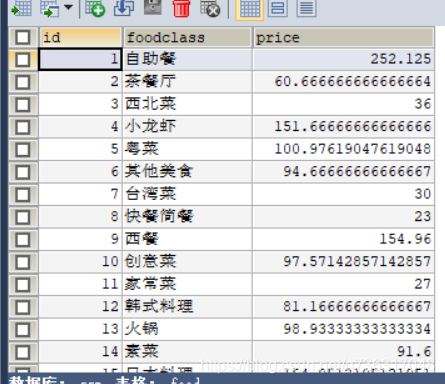Select the foodclass cell 韩式料理

[x=187, y=307]
